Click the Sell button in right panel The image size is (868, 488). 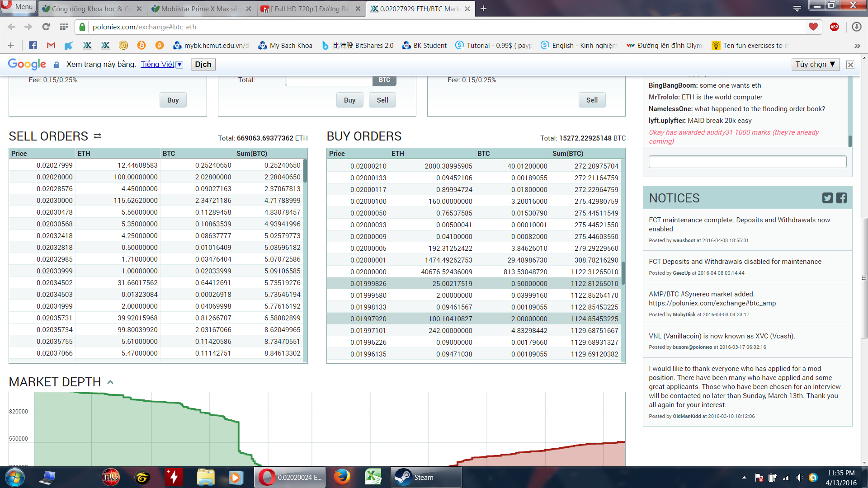(x=591, y=100)
